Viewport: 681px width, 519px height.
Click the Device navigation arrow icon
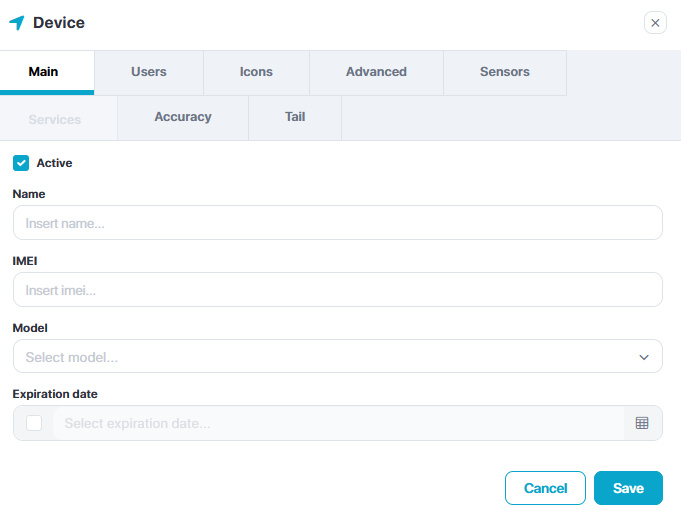coord(16,23)
